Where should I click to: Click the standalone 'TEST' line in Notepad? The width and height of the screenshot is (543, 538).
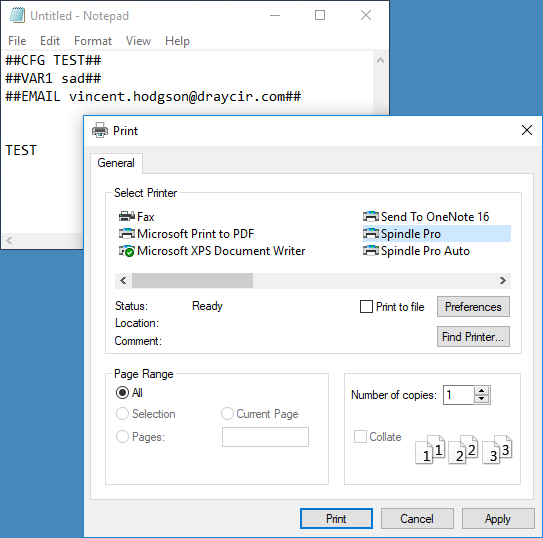(x=21, y=151)
